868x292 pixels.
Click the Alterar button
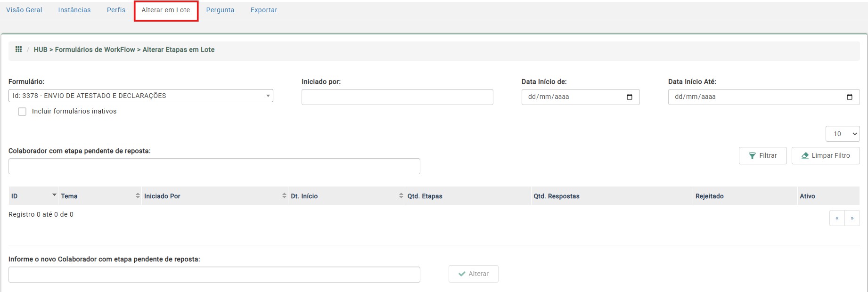[x=473, y=274]
